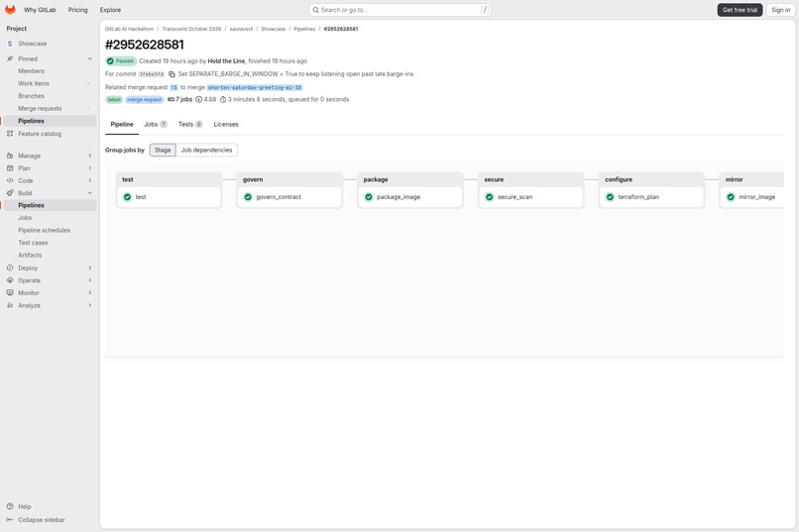The image size is (799, 532).
Task: Click the secure_scan passed status icon
Action: (489, 197)
